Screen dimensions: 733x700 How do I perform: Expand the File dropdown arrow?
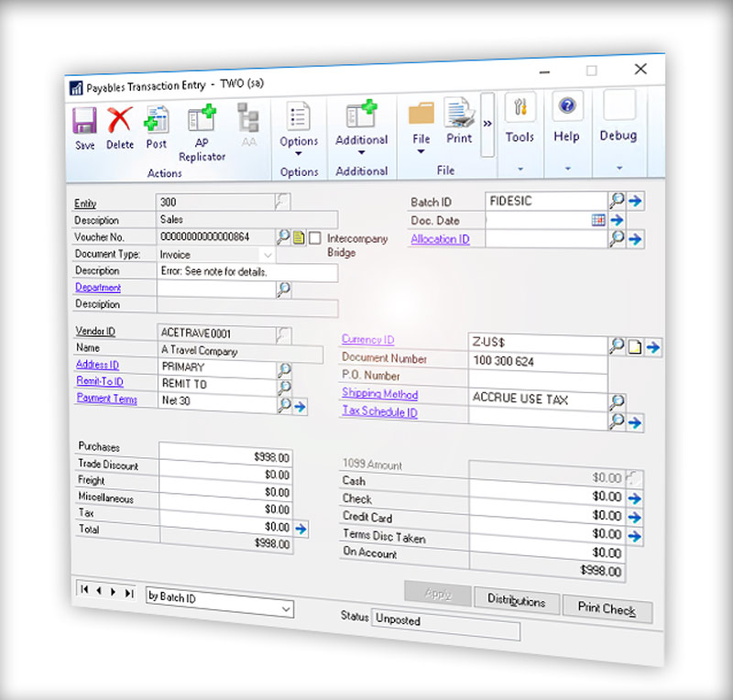point(421,151)
